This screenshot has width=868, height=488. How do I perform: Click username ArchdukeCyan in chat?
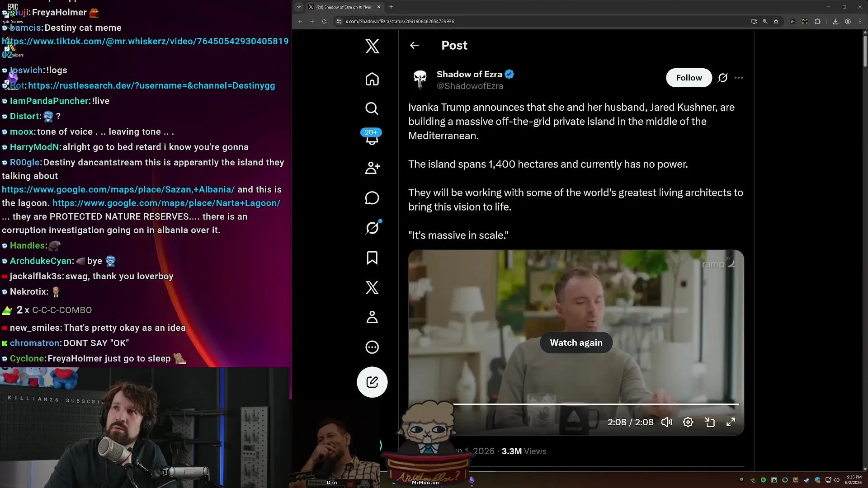coord(41,261)
